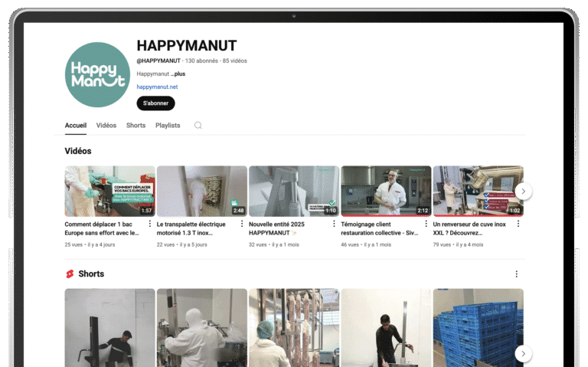Viewport: 588px width, 367px height.
Task: Play the 'Nouvelle entité 2025' video thumbnail
Action: click(294, 191)
